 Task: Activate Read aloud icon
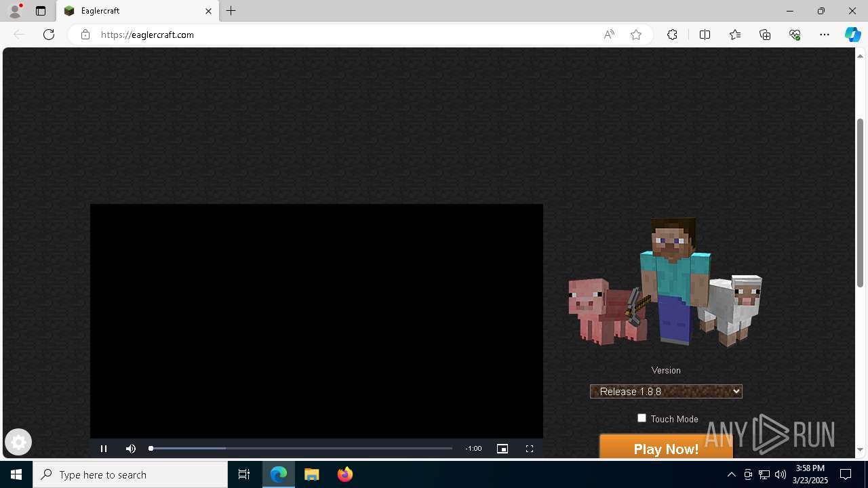point(609,35)
